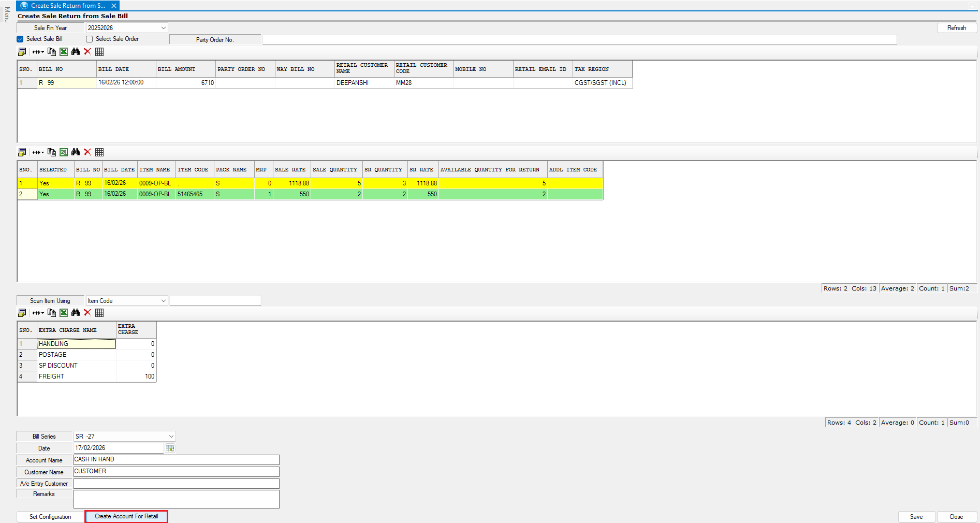The width and height of the screenshot is (980, 523).
Task: Click the Remarks text box
Action: point(176,499)
